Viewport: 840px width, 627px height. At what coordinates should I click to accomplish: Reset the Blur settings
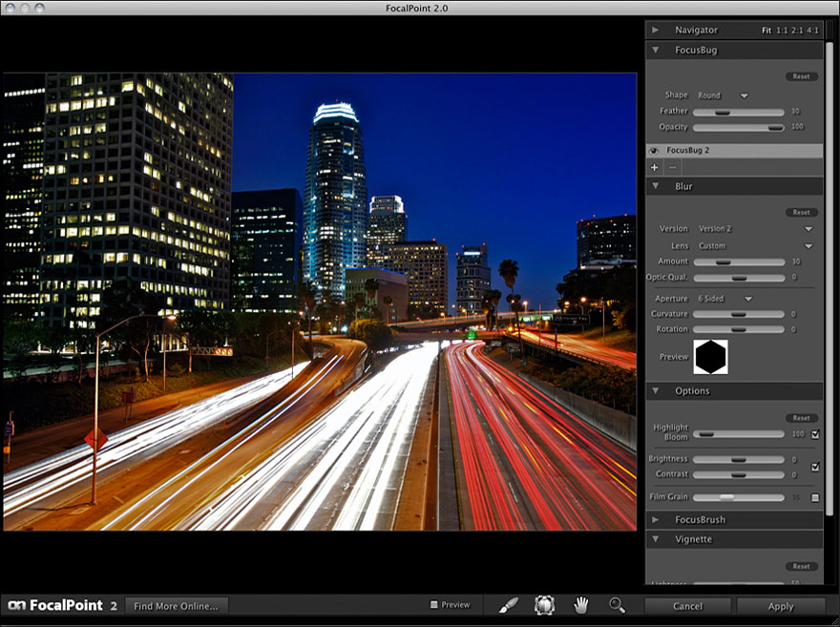coord(802,213)
